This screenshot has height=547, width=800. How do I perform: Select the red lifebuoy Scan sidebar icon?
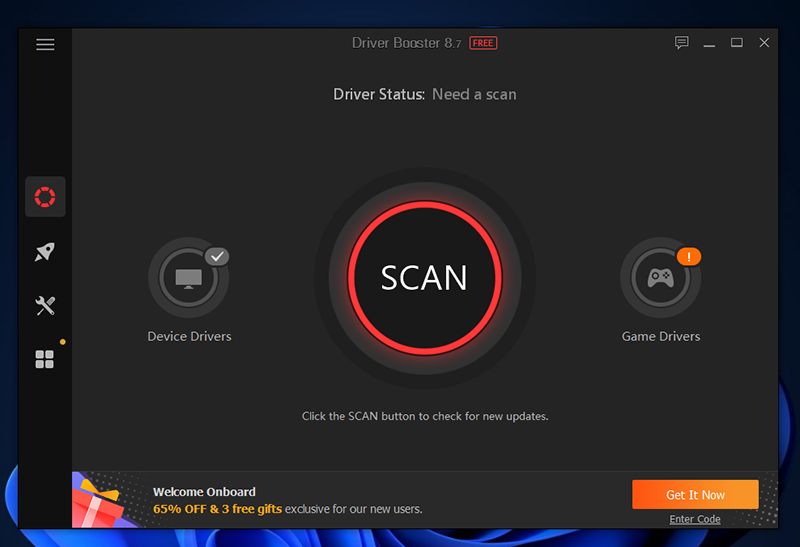pos(45,197)
